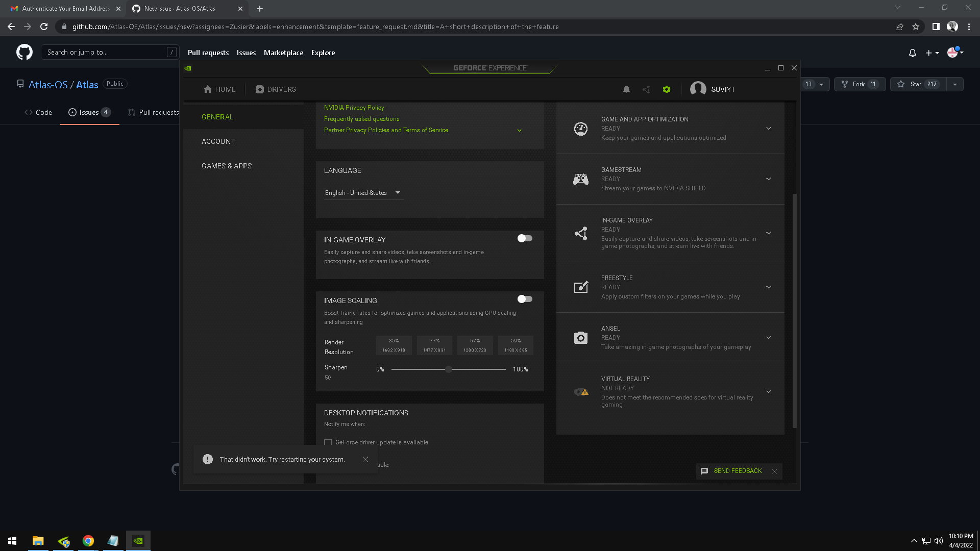Screen dimensions: 980x551
Task: Click the Ansel camera icon
Action: point(580,338)
